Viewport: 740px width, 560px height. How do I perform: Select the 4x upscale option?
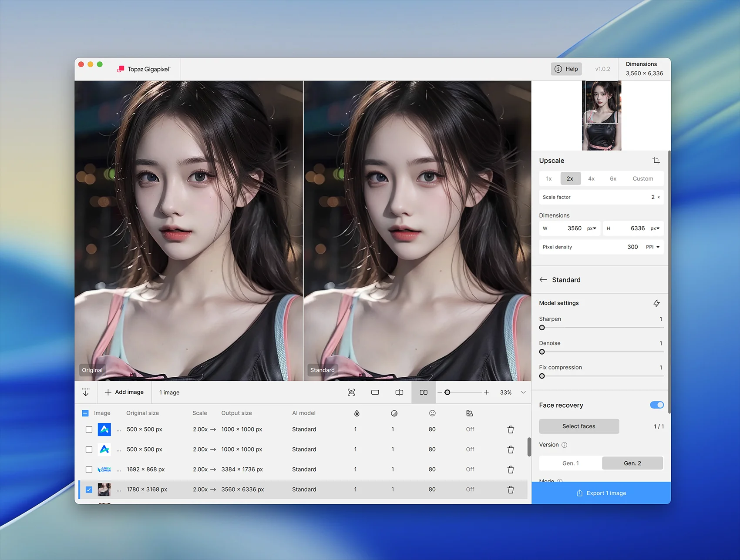tap(591, 179)
